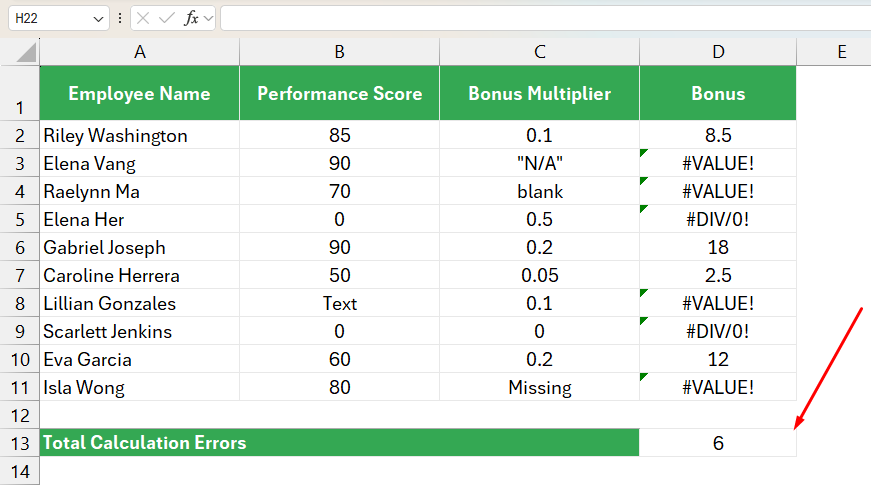This screenshot has width=871, height=485.
Task: Click the error indicator triangle in cell D11
Action: 644,377
